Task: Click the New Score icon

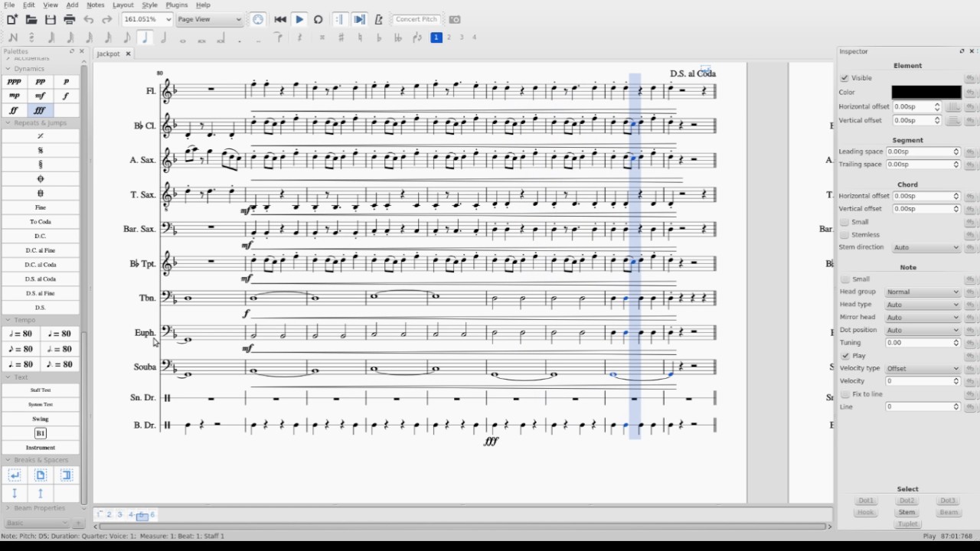Action: [x=12, y=19]
